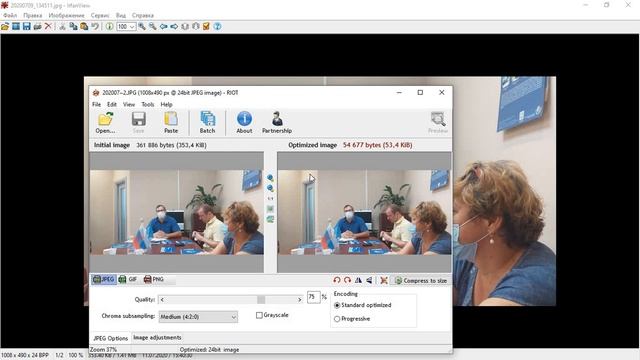Open the Файл menu in IrfanView

point(10,15)
